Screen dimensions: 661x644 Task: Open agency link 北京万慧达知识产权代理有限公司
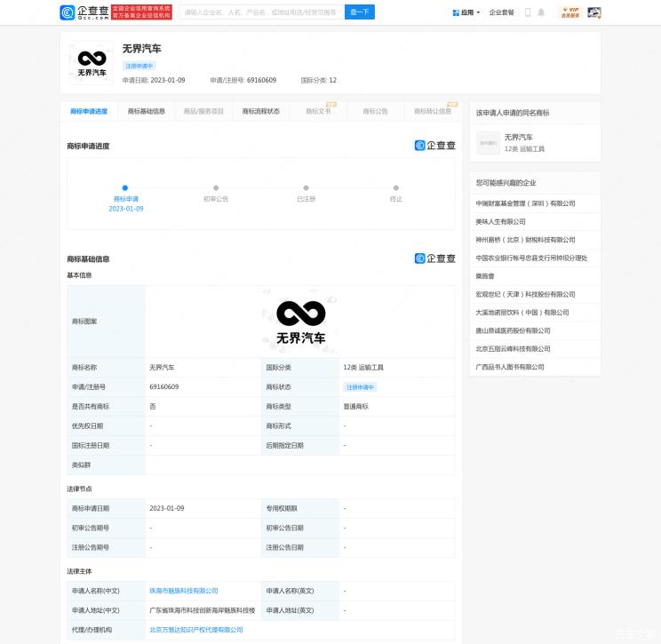195,630
